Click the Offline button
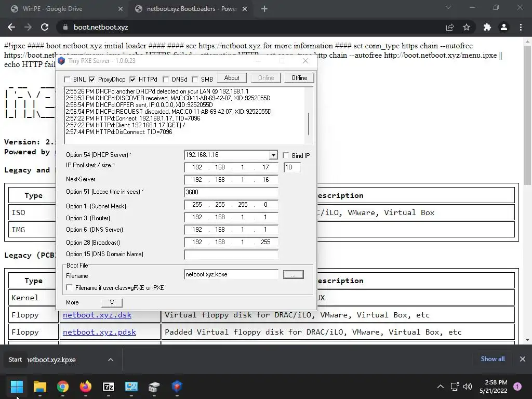Viewport: 532px width, 399px height. (299, 78)
